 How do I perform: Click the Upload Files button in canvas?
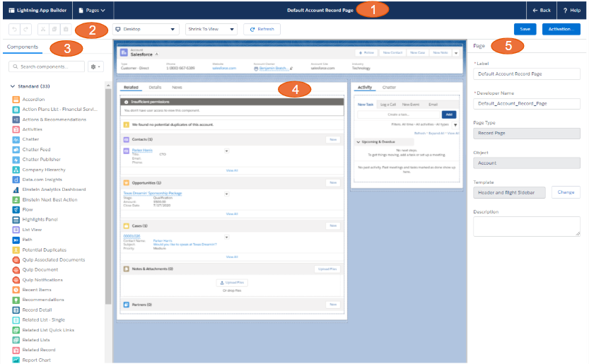point(232,283)
